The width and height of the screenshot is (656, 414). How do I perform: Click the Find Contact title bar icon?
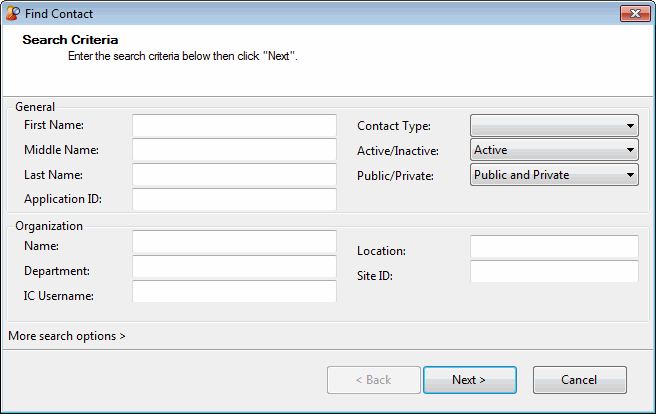coord(13,14)
